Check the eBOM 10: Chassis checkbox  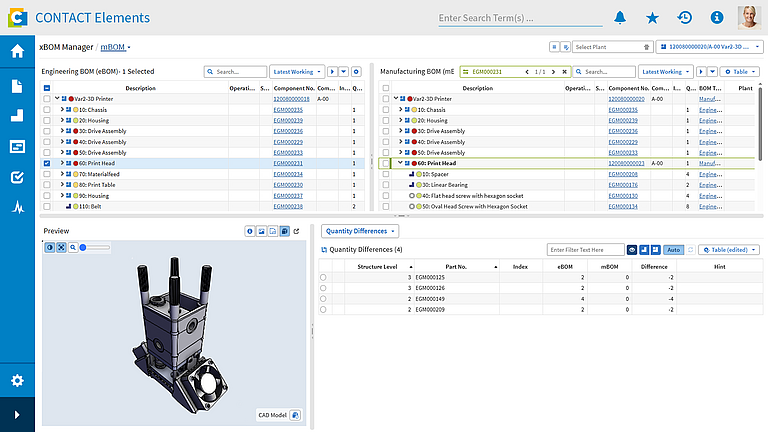pyautogui.click(x=47, y=110)
